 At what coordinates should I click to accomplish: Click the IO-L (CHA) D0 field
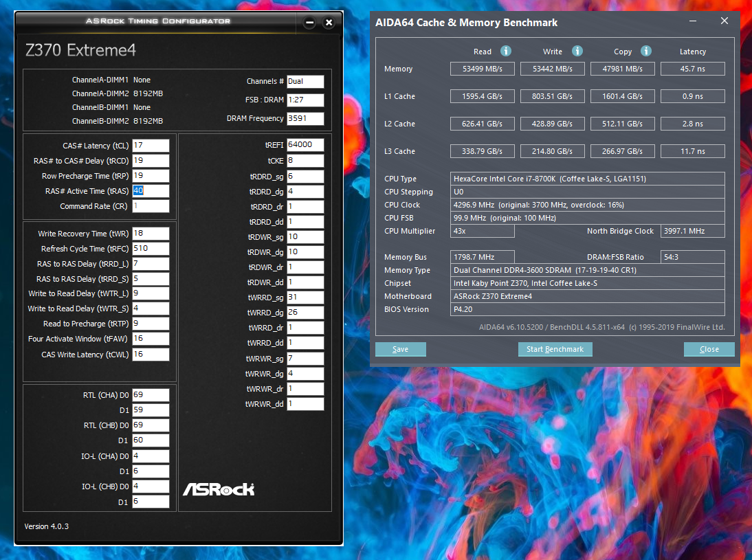(151, 456)
